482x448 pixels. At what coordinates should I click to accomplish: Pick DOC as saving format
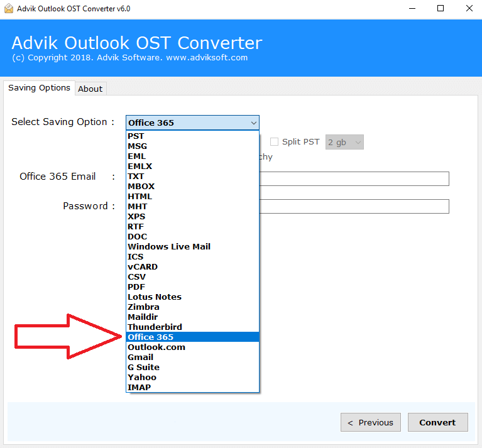coord(192,237)
